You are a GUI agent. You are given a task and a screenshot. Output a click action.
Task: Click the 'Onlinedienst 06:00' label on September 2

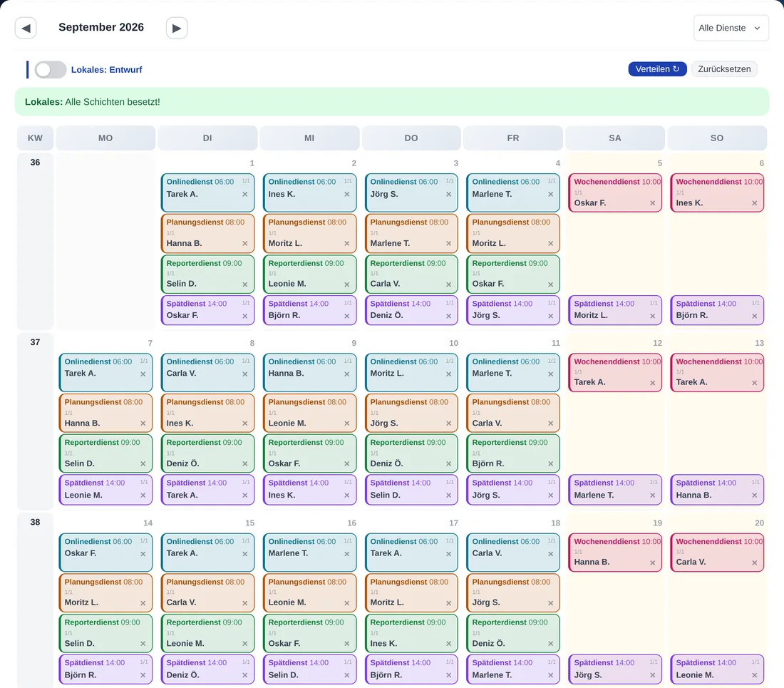[x=302, y=182]
